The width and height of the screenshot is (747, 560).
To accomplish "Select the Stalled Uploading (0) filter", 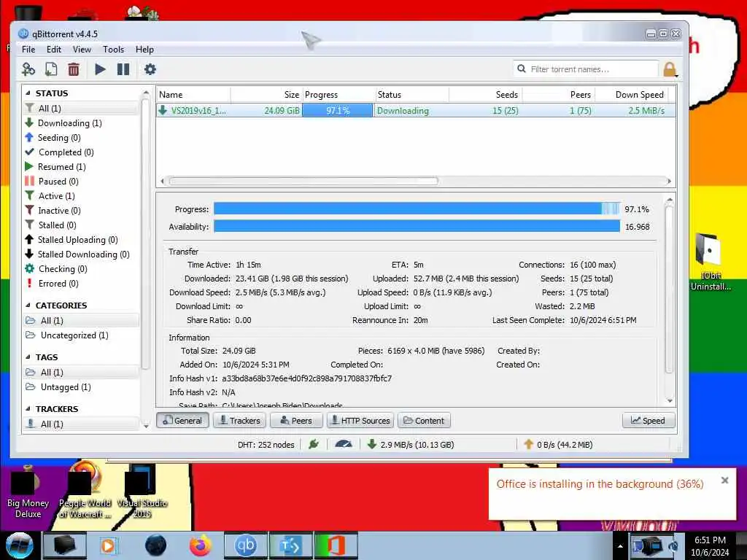I will tap(81, 240).
